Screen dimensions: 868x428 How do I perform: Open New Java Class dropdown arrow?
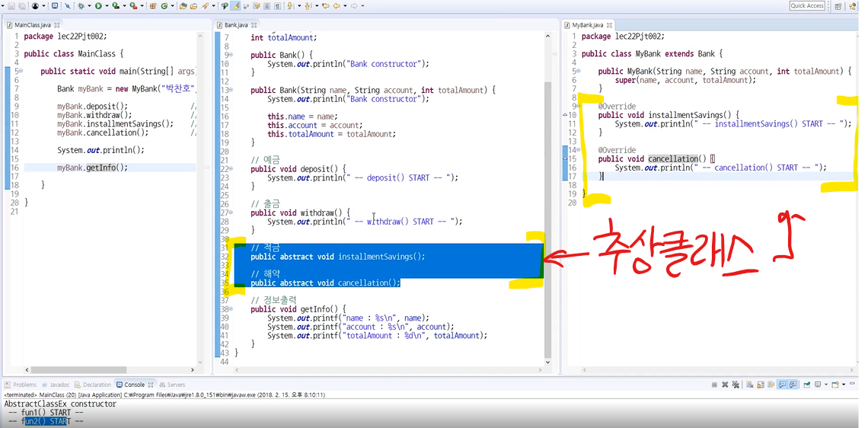point(172,6)
